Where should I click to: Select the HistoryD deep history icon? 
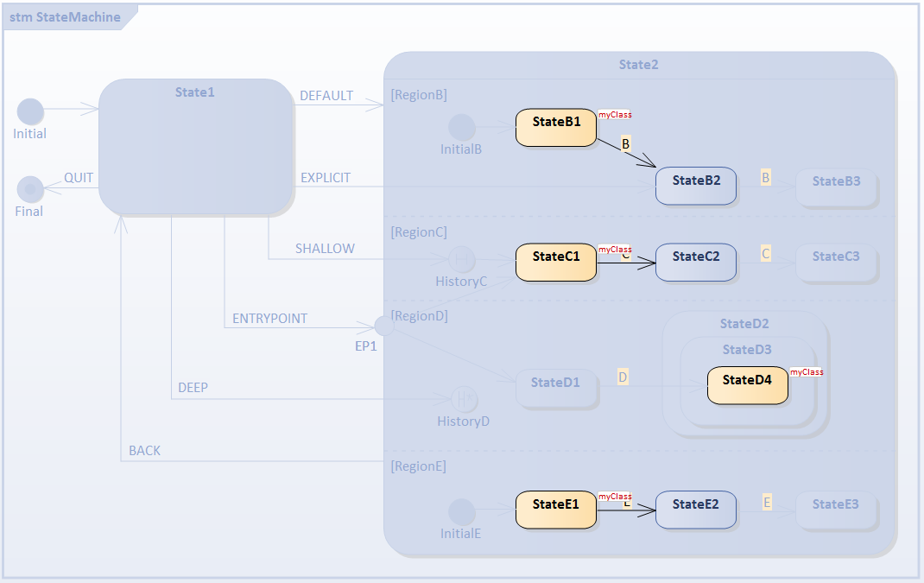(x=464, y=398)
